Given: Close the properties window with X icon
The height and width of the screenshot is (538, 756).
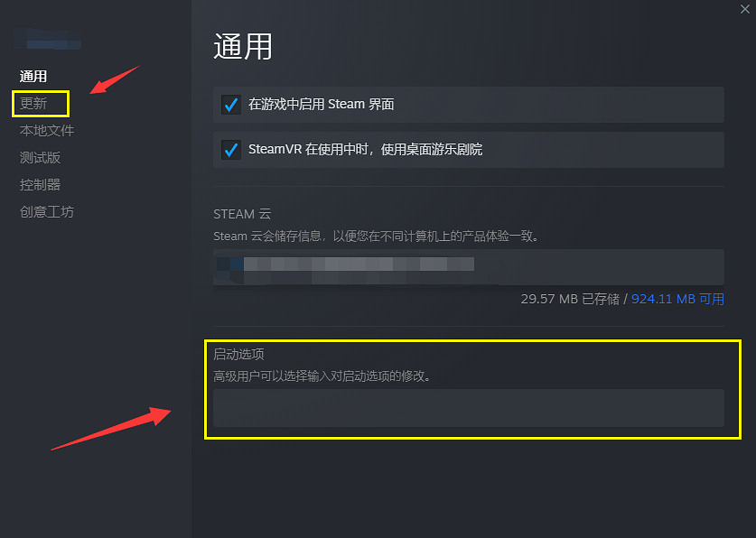Looking at the screenshot, I should point(745,9).
